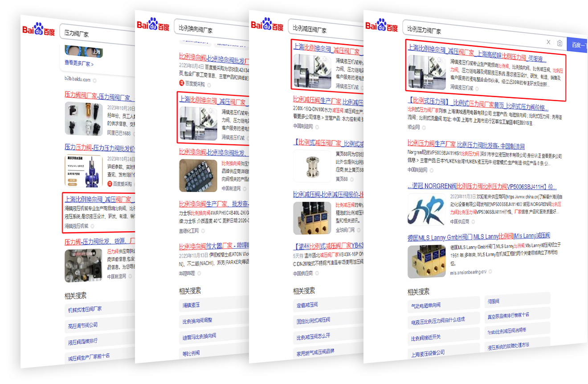Open the NORGREN result's blue logo thumbnail

(426, 209)
